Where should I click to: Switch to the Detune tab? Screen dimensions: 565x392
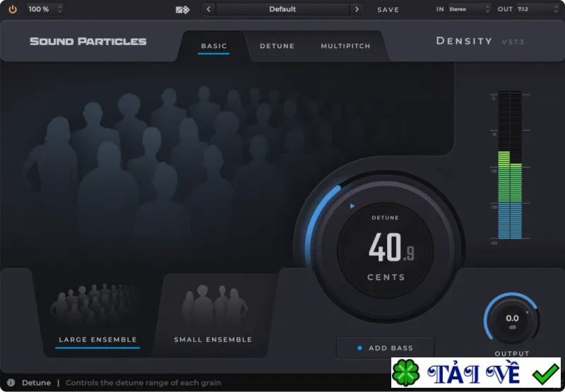click(x=277, y=46)
